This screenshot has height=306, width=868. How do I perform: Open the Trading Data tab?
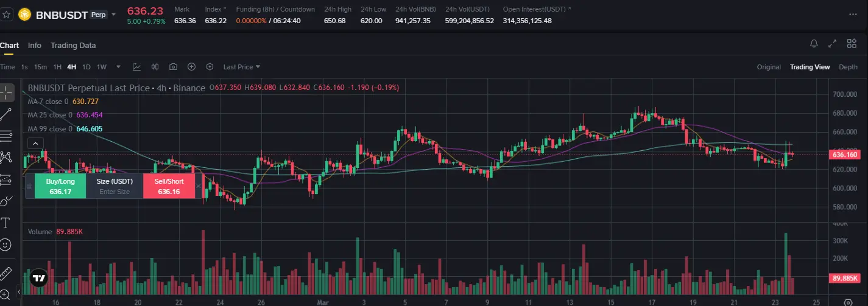[73, 45]
